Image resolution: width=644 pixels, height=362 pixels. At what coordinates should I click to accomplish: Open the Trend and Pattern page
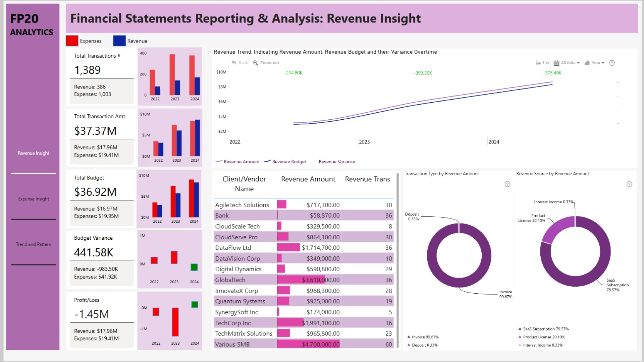pos(34,244)
